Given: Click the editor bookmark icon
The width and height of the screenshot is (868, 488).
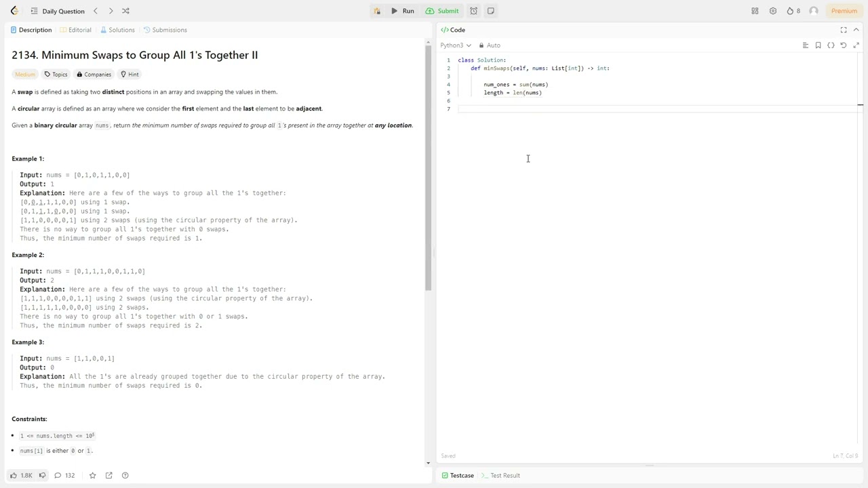Looking at the screenshot, I should click(x=818, y=45).
